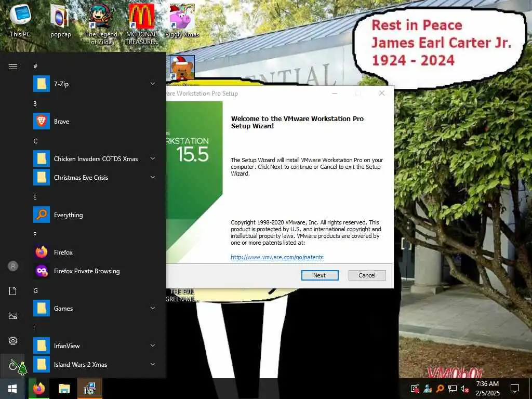
Task: Launch Brave from the Start menu
Action: 95,121
